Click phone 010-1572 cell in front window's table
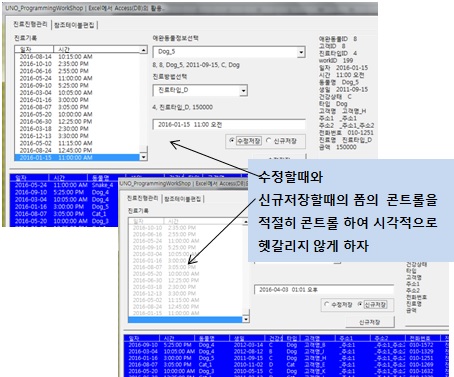 pyautogui.click(x=421, y=345)
